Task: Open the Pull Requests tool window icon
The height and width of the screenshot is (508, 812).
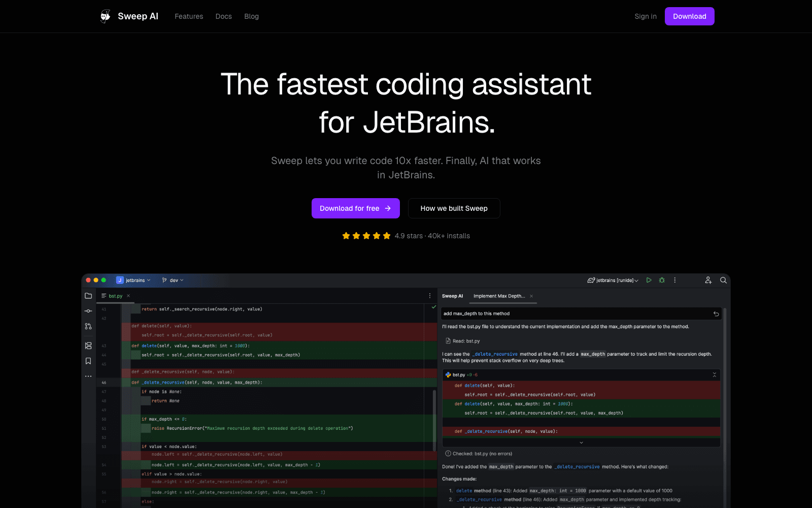Action: point(88,326)
